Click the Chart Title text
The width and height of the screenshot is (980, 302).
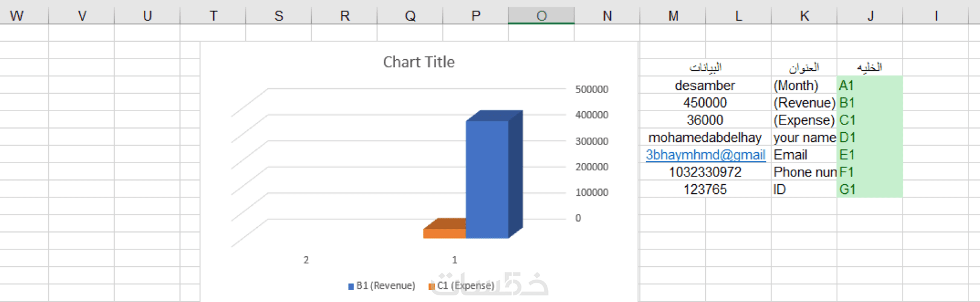pyautogui.click(x=418, y=62)
